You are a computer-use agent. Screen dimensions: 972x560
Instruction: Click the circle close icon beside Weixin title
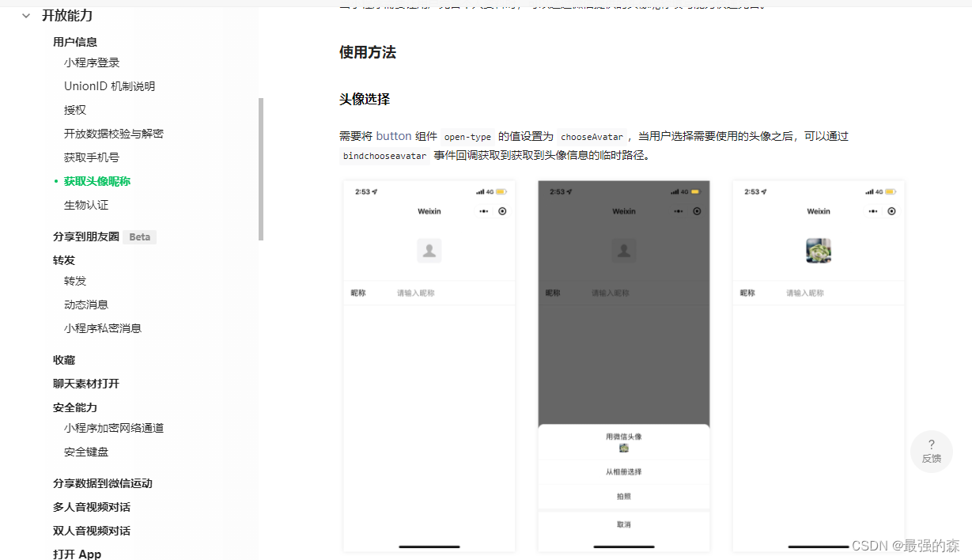coord(504,211)
